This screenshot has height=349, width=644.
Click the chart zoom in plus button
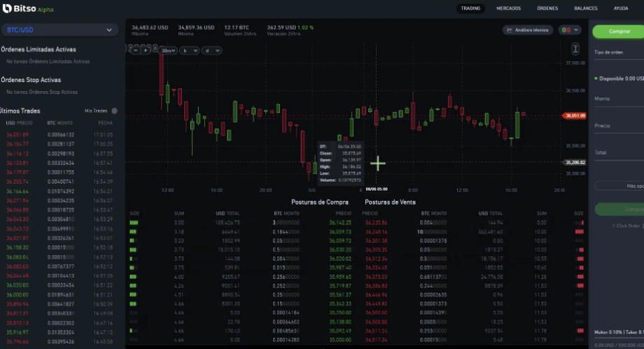click(146, 50)
